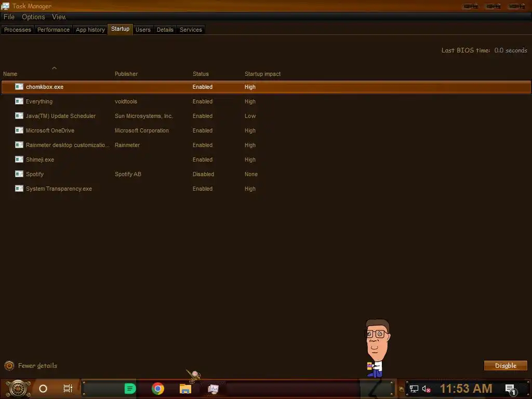Click the Fewer details link
This screenshot has height=399, width=532.
coord(37,366)
